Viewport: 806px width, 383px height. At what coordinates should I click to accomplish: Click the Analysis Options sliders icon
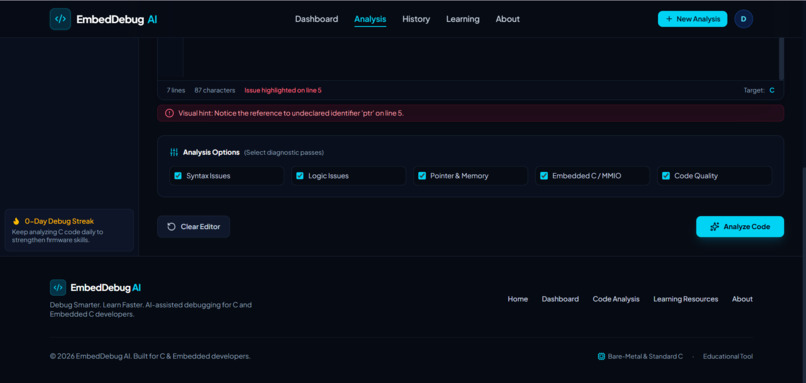pyautogui.click(x=174, y=153)
